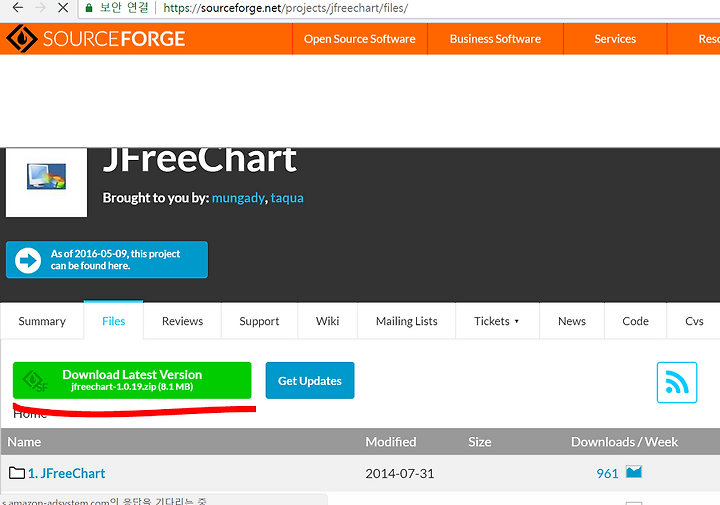Click the Downloads / Week column header
The image size is (720, 505).
[x=624, y=442]
